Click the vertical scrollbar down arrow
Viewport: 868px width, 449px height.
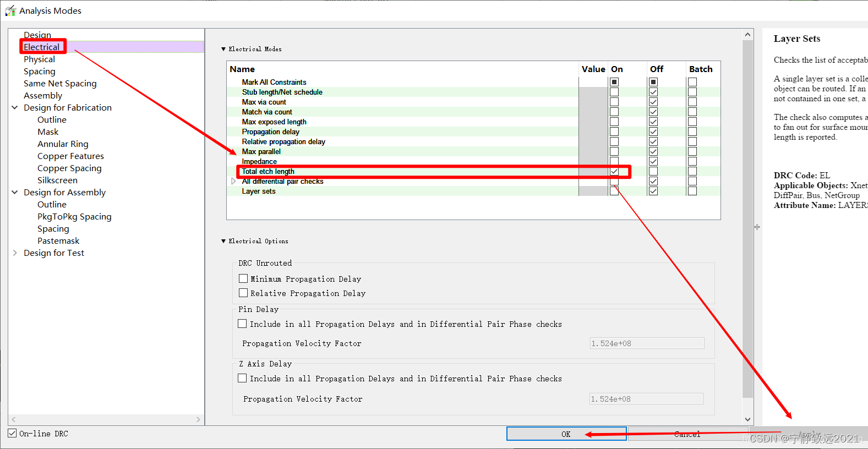point(747,419)
